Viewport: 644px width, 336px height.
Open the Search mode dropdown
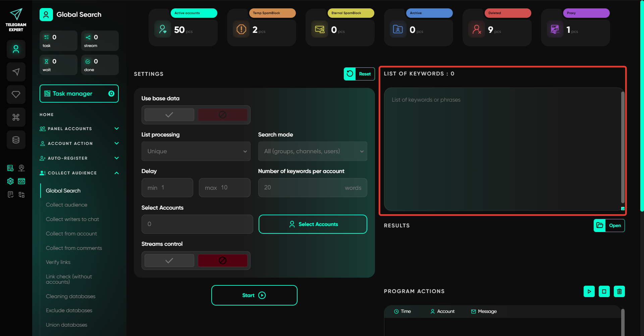312,151
